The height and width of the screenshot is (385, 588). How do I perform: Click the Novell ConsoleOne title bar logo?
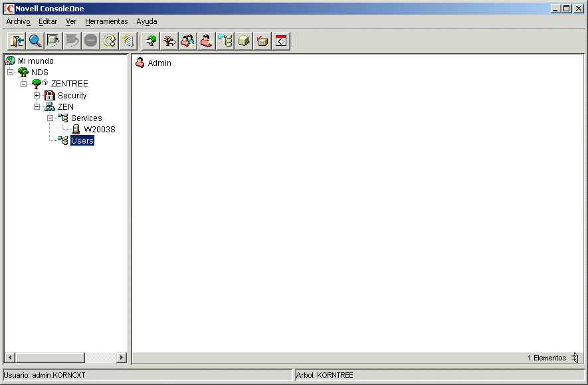[9, 8]
